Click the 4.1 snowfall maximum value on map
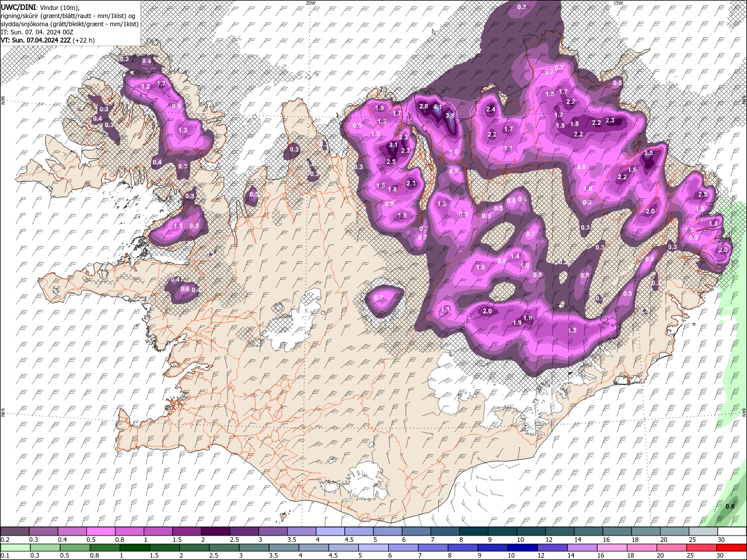 coord(438,107)
